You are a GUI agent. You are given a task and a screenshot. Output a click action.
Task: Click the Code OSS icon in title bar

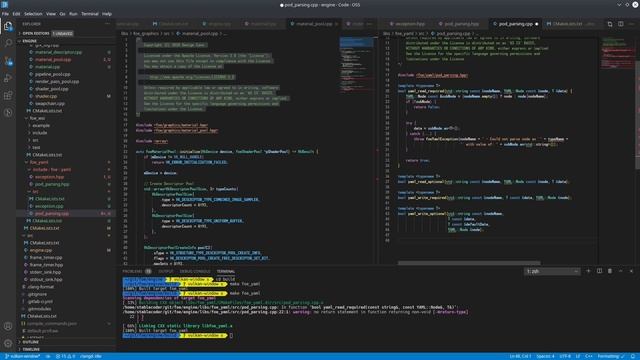pos(4,4)
